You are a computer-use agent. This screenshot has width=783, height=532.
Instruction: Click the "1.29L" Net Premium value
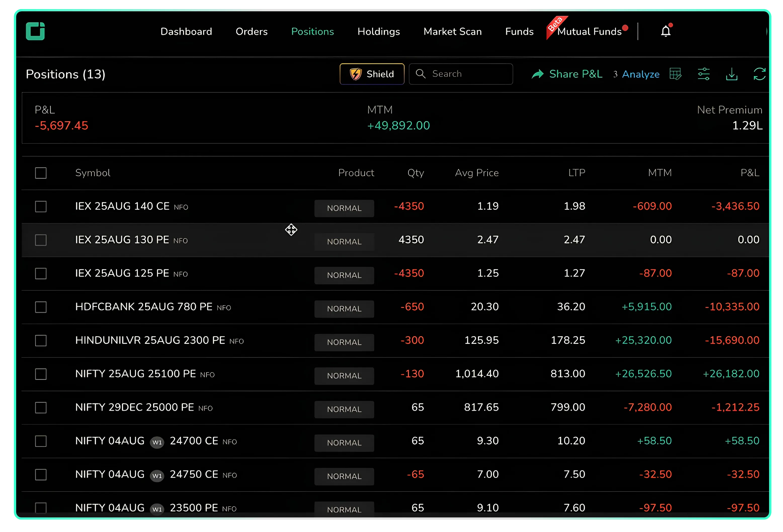click(747, 126)
